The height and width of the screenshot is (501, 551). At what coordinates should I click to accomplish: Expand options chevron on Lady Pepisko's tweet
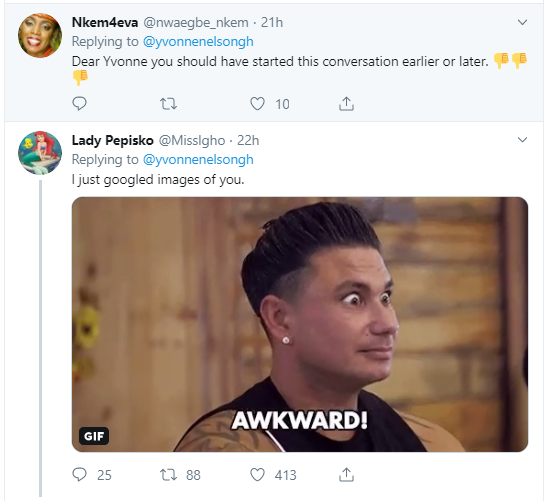(x=523, y=140)
